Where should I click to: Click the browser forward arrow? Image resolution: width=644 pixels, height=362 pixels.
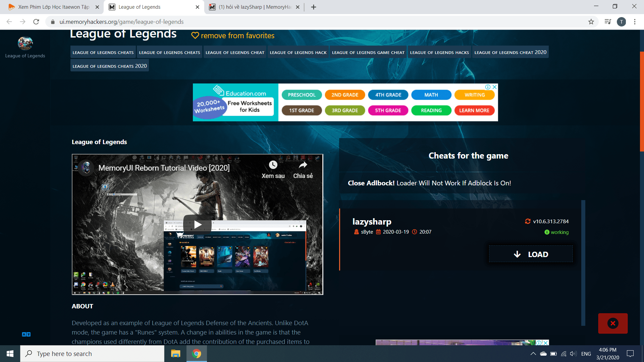(22, 22)
